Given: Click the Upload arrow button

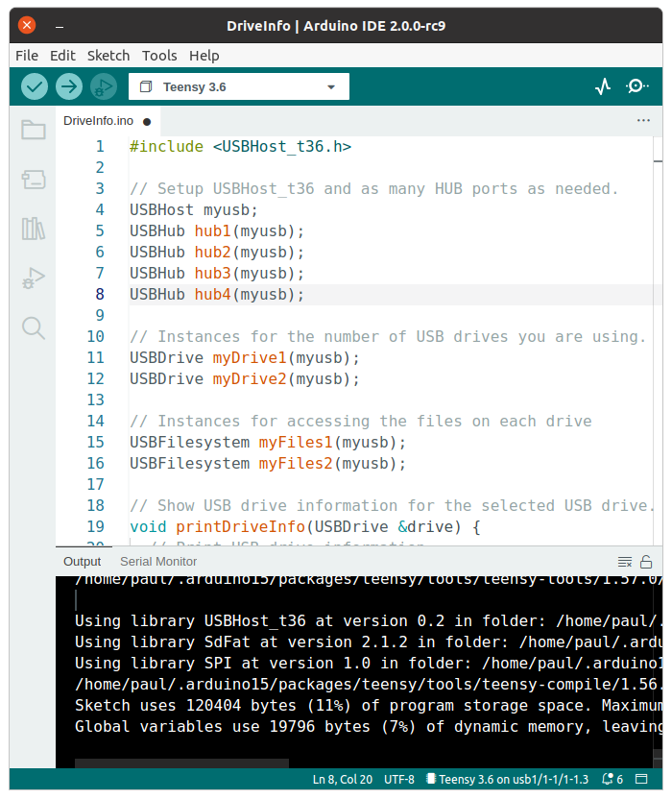Looking at the screenshot, I should click(x=69, y=86).
